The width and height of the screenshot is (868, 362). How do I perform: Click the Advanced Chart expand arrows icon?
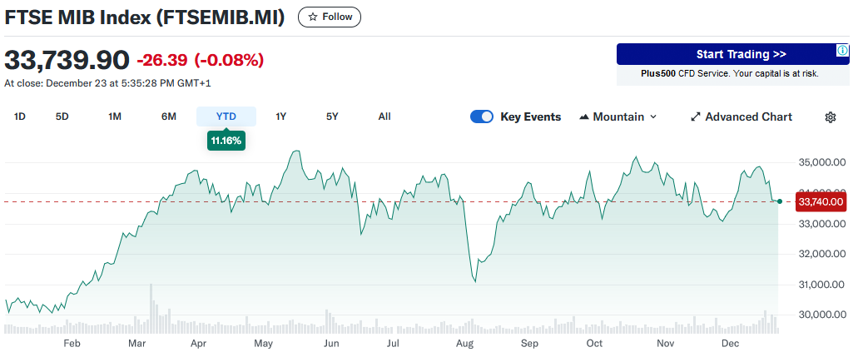696,117
